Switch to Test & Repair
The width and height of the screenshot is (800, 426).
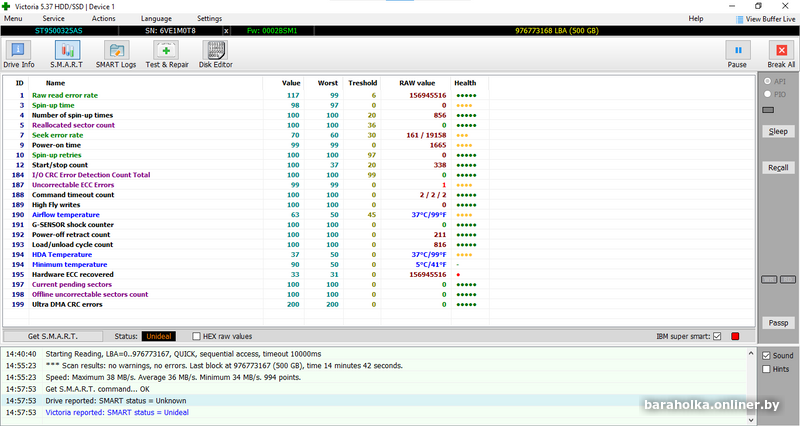tap(167, 55)
